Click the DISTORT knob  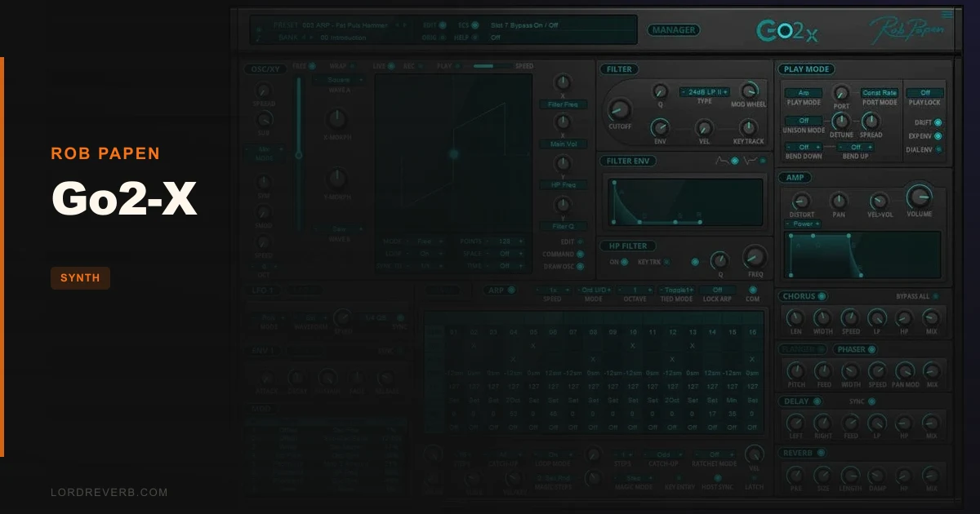point(802,201)
